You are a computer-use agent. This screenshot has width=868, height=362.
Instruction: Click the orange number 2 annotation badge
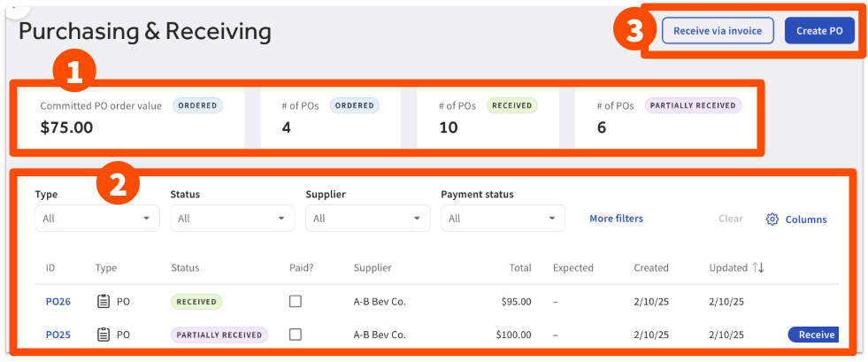click(119, 186)
